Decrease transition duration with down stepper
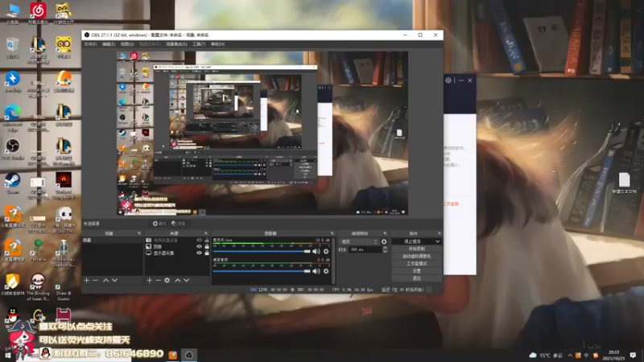644x362 pixels. pyautogui.click(x=385, y=251)
